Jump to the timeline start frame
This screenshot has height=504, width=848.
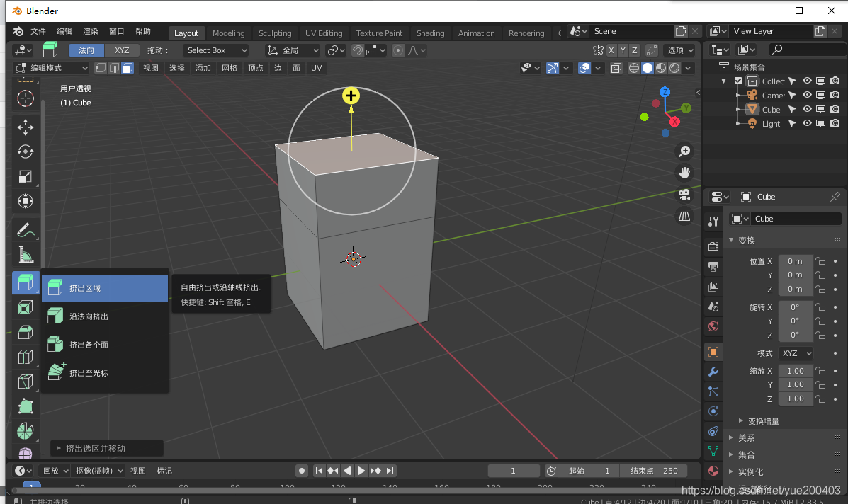coord(319,471)
